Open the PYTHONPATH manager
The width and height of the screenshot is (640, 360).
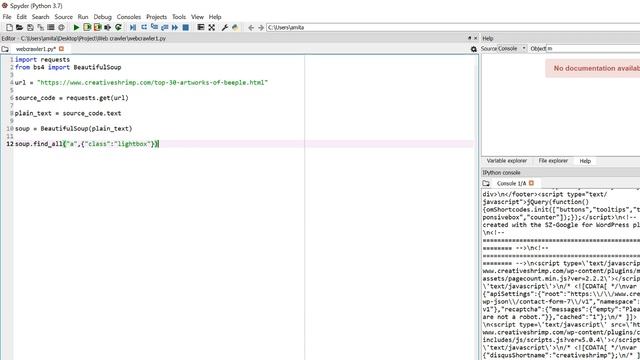tap(235, 27)
